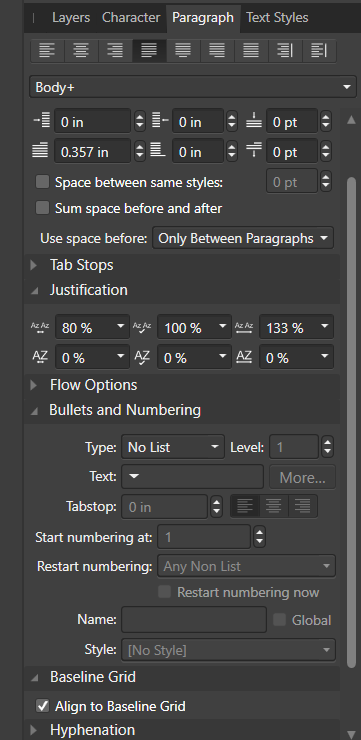The width and height of the screenshot is (361, 740).
Task: Select the Justify Center paragraph icon
Action: 183,50
